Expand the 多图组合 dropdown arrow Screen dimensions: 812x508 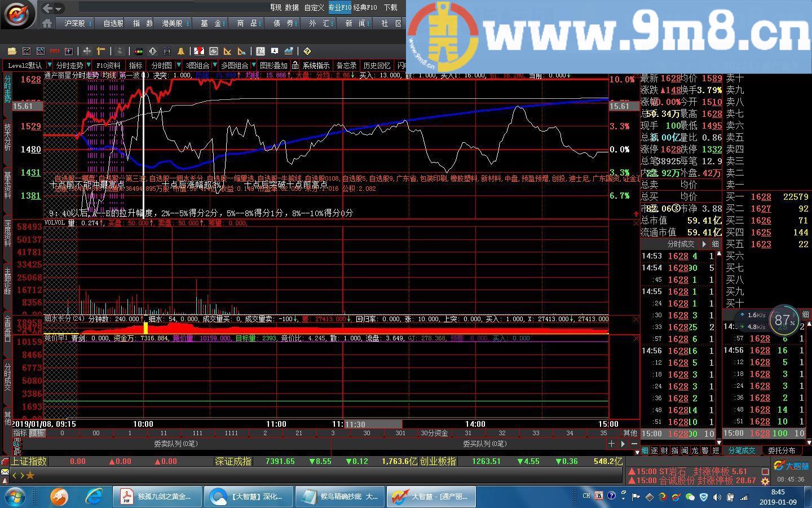click(x=254, y=65)
